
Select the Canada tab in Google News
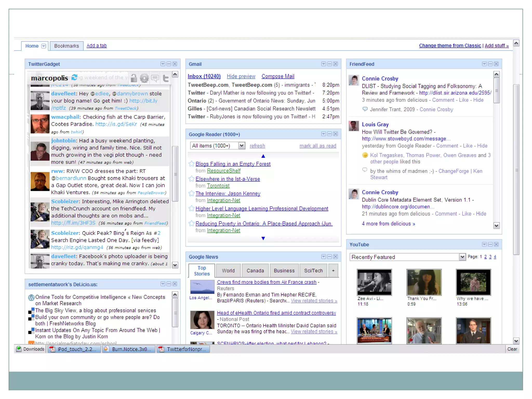pyautogui.click(x=255, y=271)
